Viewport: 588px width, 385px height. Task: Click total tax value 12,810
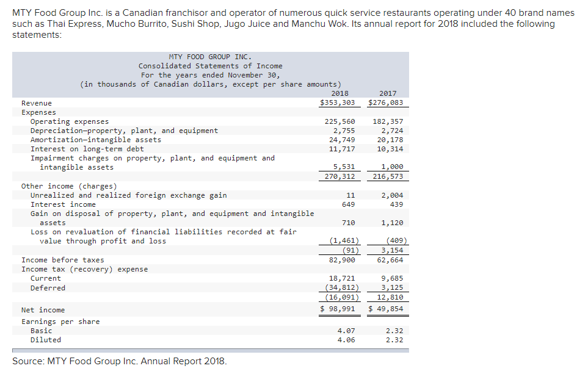pos(390,297)
